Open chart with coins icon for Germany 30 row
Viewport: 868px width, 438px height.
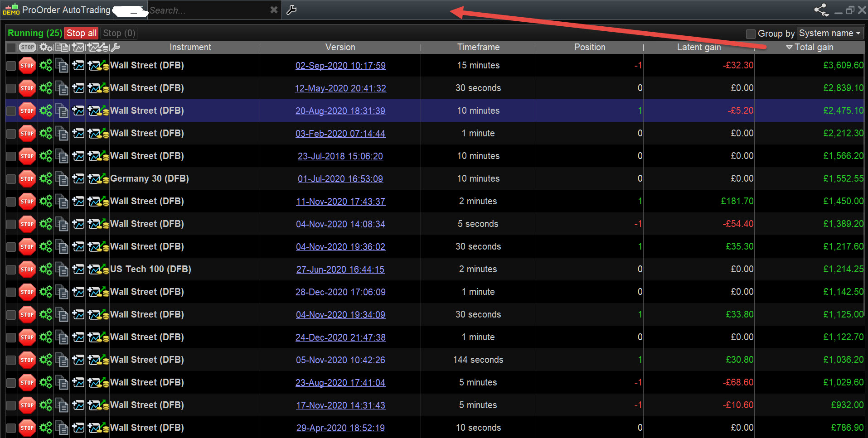click(x=98, y=178)
